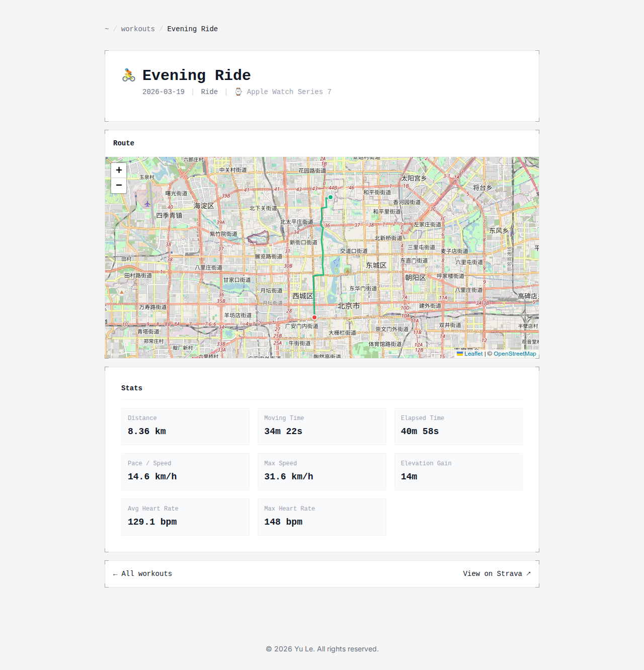The image size is (644, 670).
Task: Select the Max Speed stat card
Action: (x=321, y=472)
